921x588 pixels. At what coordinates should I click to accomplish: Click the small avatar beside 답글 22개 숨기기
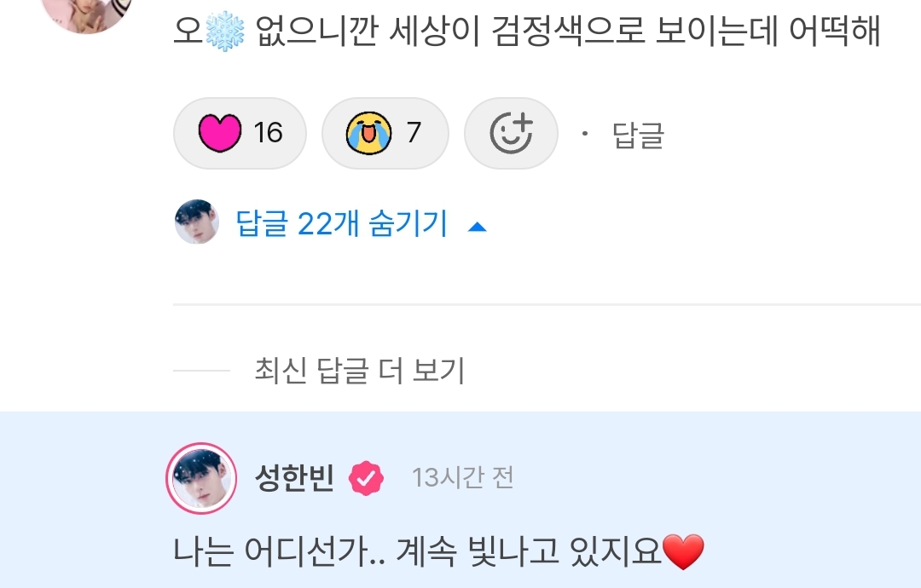(x=197, y=222)
